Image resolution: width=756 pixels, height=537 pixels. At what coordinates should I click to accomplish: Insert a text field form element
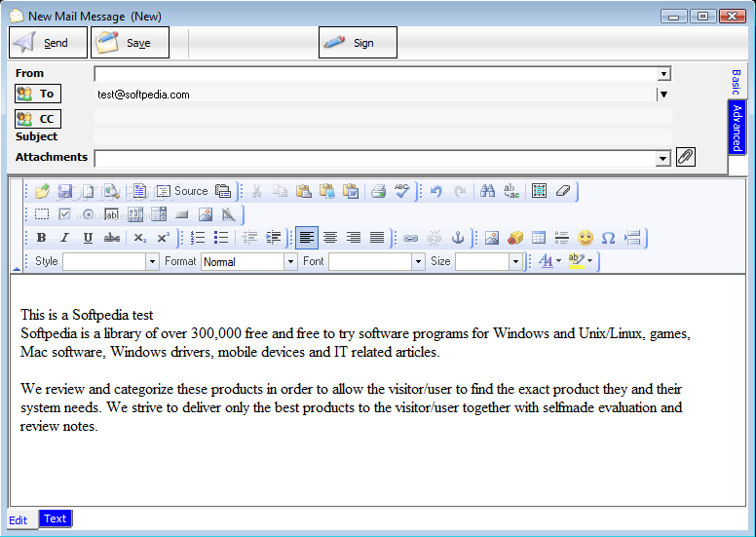tap(111, 214)
